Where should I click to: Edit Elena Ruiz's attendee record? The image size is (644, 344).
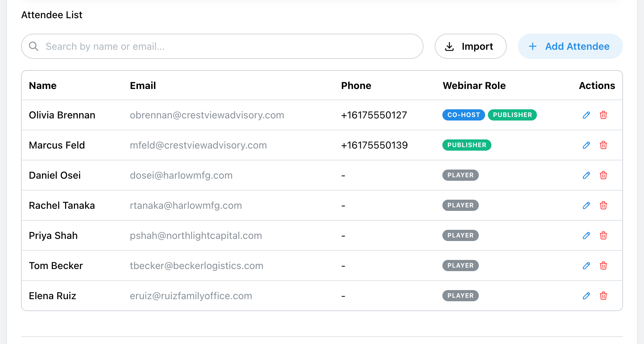click(x=587, y=296)
